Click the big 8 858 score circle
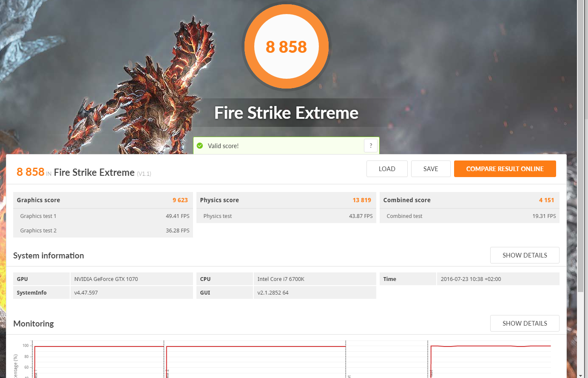The width and height of the screenshot is (588, 378). click(x=287, y=46)
